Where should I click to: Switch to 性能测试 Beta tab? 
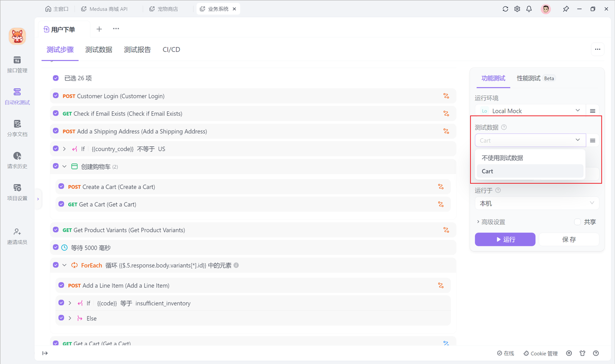(x=535, y=78)
